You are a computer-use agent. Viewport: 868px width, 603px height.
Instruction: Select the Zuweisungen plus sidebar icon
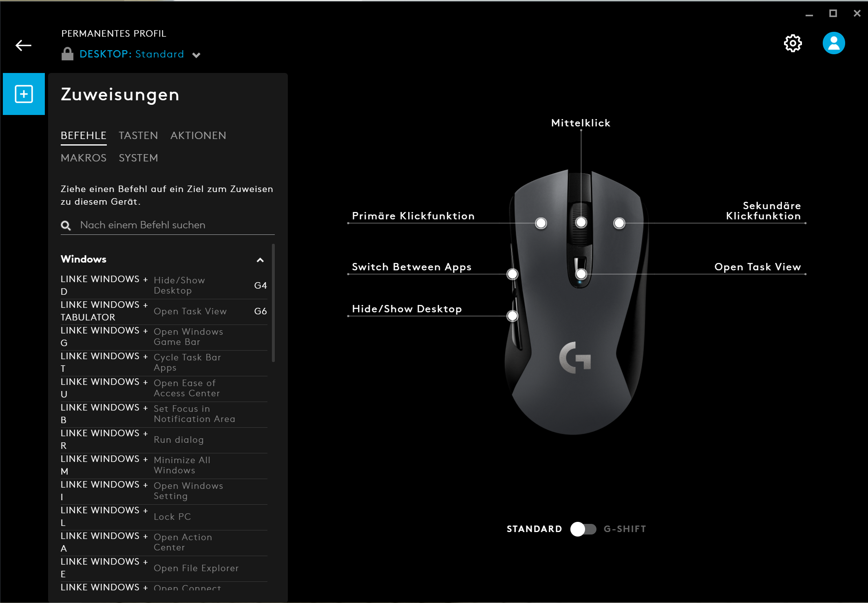tap(24, 94)
